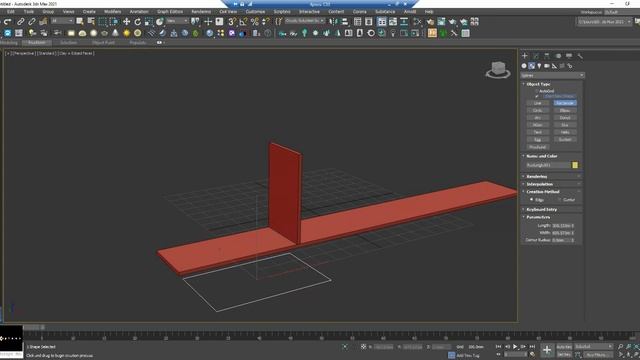Open the Tools menu
The image size is (640, 360).
tap(29, 12)
